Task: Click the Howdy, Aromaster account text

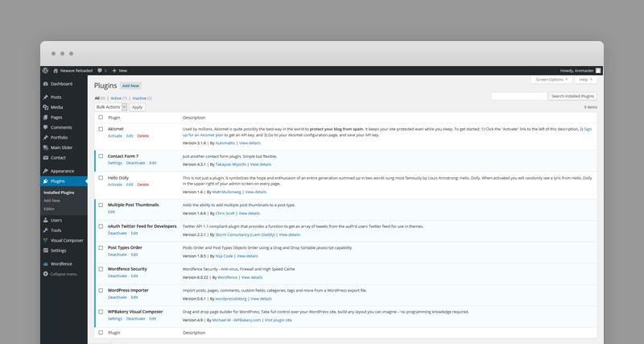Action: (576, 71)
